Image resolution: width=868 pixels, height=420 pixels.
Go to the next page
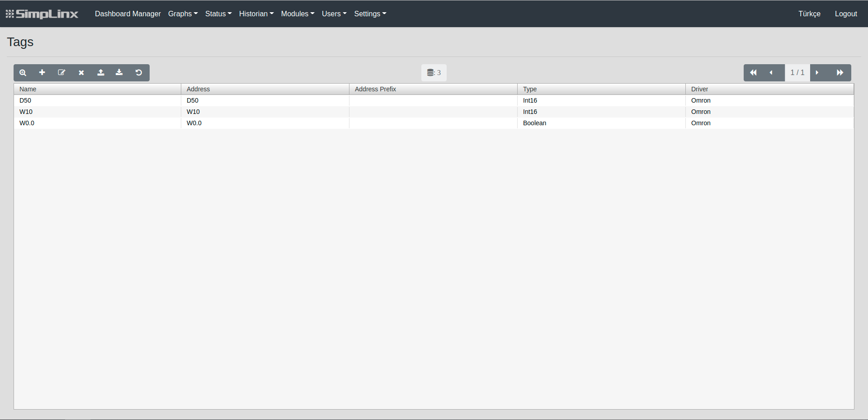[x=817, y=73]
